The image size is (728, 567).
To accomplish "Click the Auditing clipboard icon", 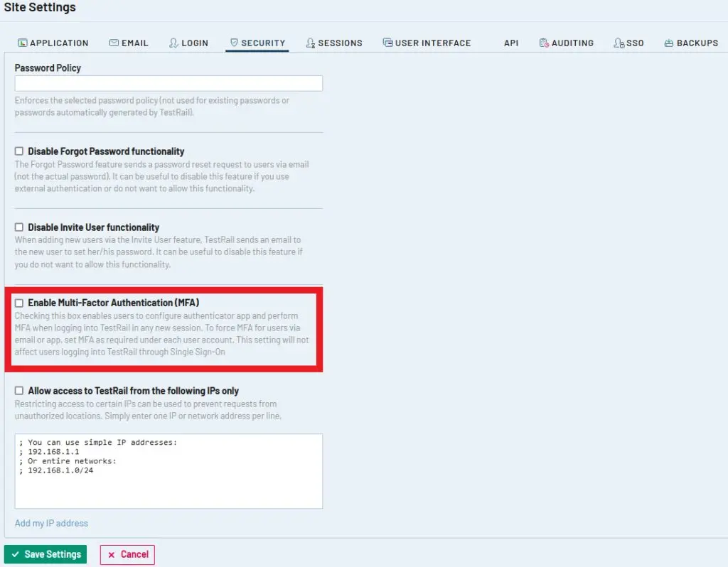I will point(544,43).
